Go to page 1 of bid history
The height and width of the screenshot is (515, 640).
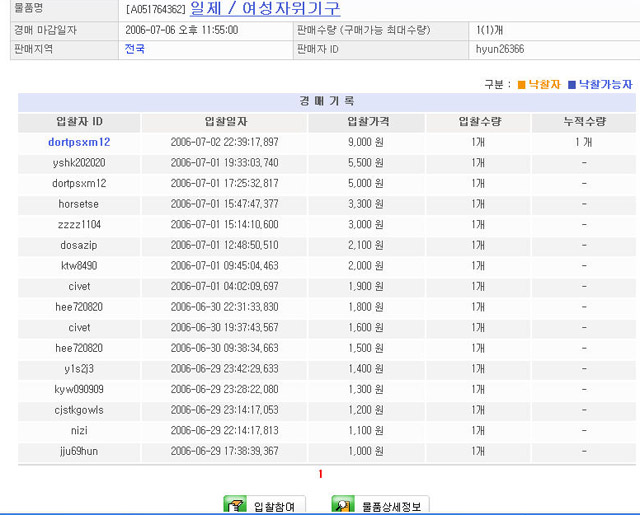(x=320, y=473)
